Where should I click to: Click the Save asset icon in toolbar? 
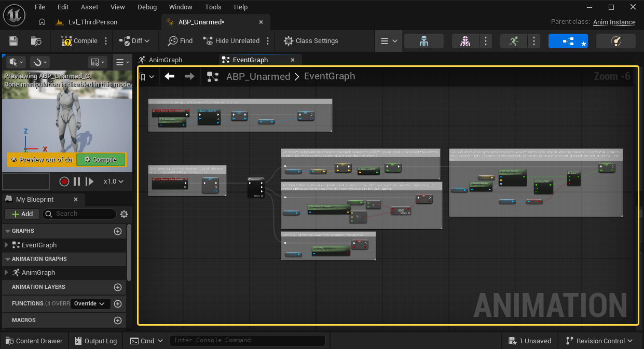(13, 41)
